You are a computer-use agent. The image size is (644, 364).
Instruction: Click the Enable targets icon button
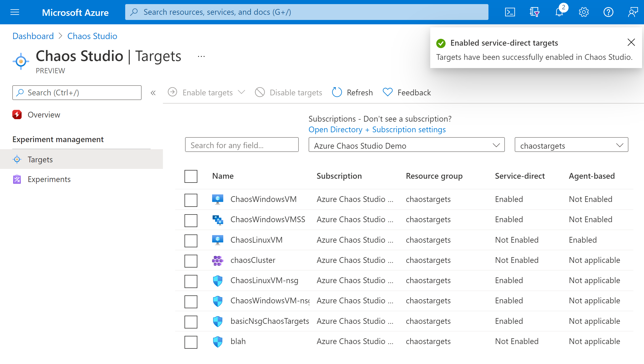pyautogui.click(x=173, y=92)
